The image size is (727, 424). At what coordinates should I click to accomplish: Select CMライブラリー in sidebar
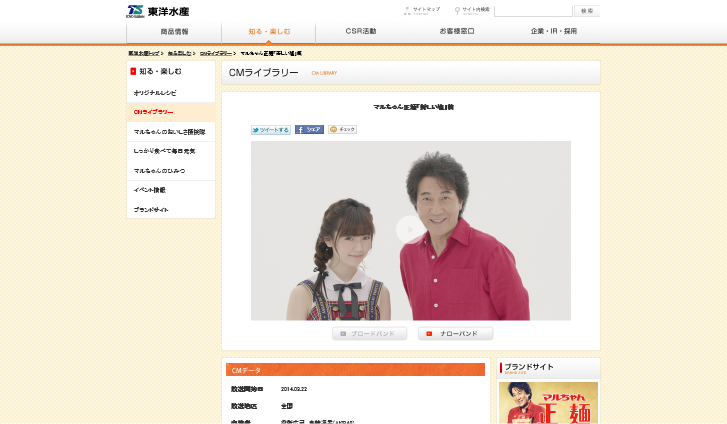click(x=171, y=112)
